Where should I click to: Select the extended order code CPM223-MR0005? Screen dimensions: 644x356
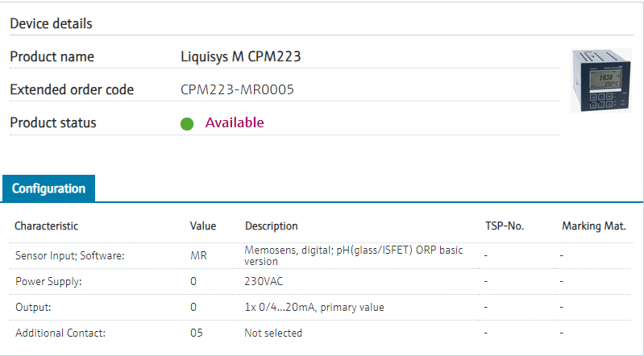(x=237, y=89)
